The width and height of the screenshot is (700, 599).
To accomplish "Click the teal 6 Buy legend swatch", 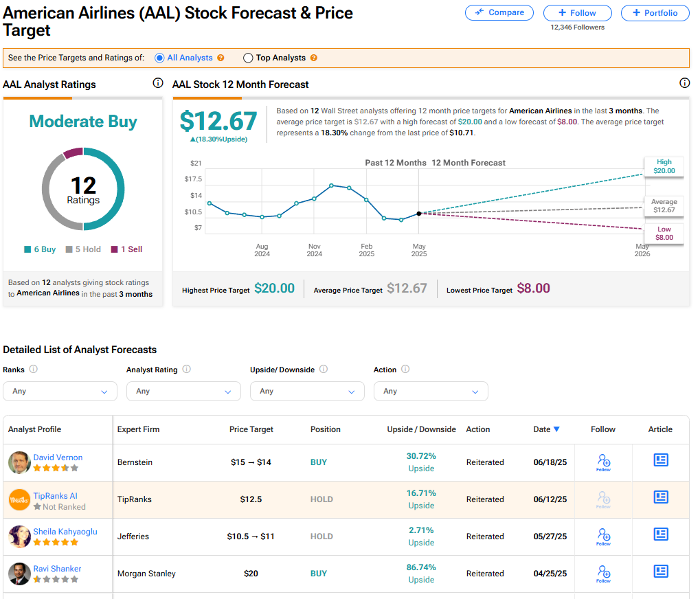I will (x=27, y=249).
